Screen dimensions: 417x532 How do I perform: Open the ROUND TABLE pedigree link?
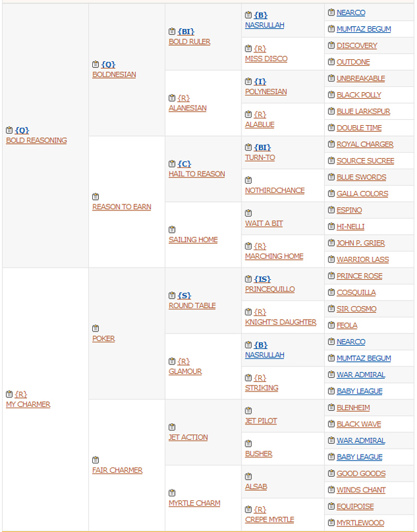pyautogui.click(x=192, y=306)
